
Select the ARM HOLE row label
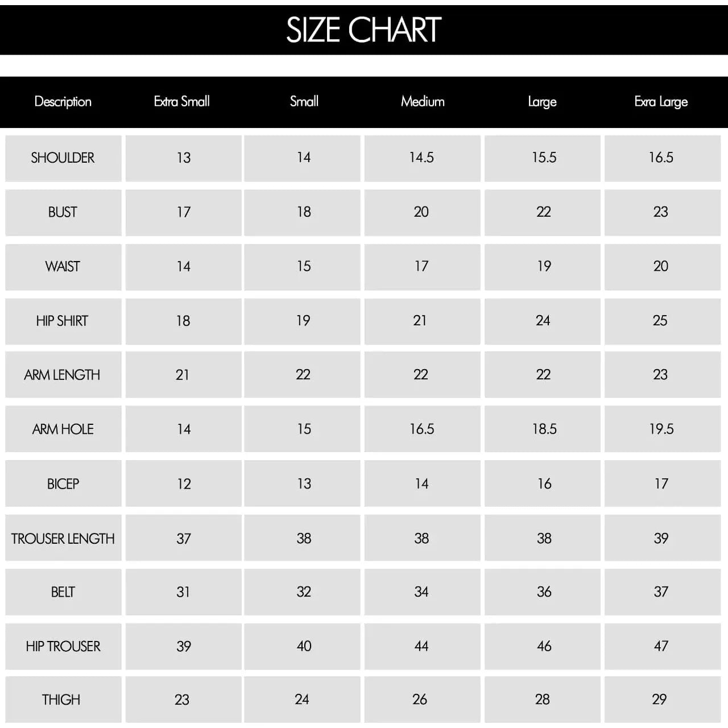tap(63, 429)
